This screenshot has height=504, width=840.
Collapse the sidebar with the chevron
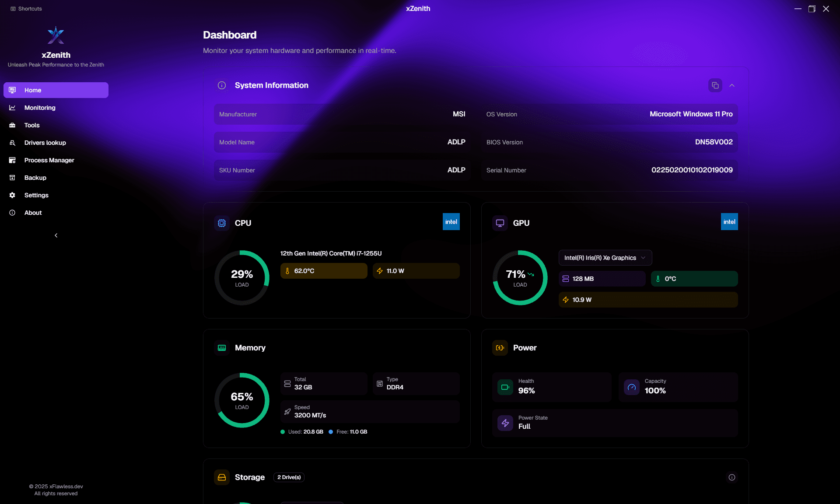tap(56, 235)
